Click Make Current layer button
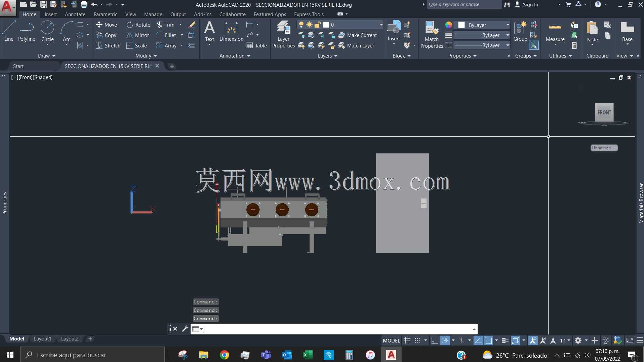Image resolution: width=644 pixels, height=362 pixels. click(x=358, y=35)
